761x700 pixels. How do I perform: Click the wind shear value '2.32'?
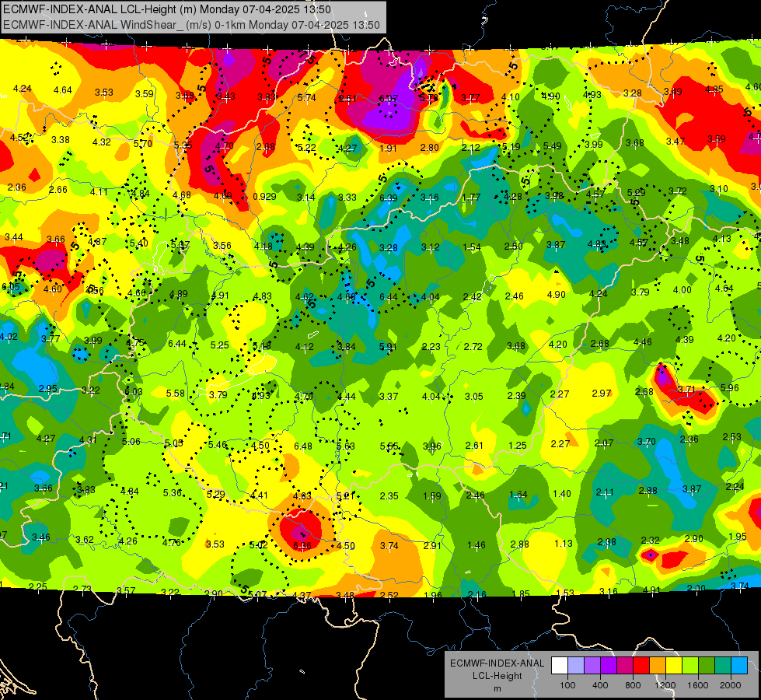(x=650, y=541)
